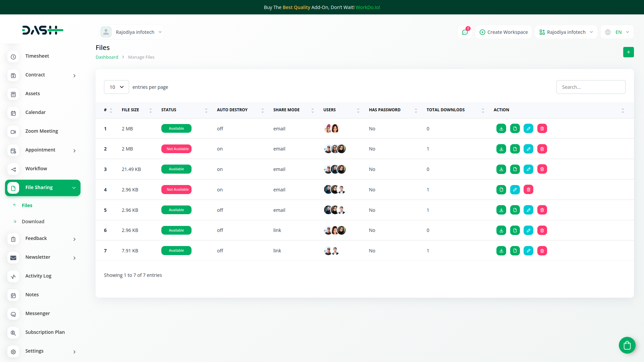The height and width of the screenshot is (362, 644).
Task: Click the green plus add file button
Action: point(628,52)
